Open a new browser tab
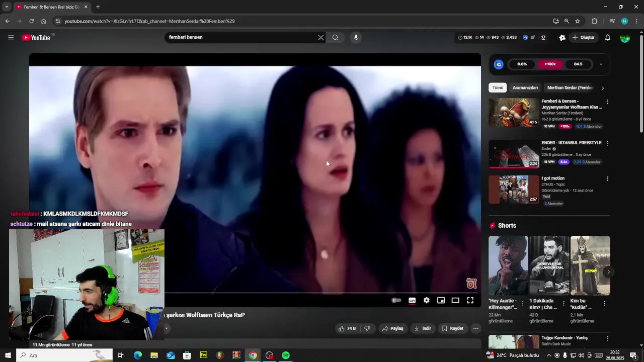This screenshot has height=362, width=644. click(x=98, y=7)
